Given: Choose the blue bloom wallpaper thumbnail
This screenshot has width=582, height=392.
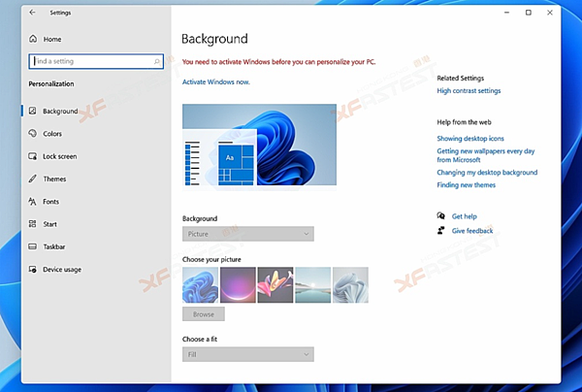Looking at the screenshot, I should pyautogui.click(x=201, y=284).
